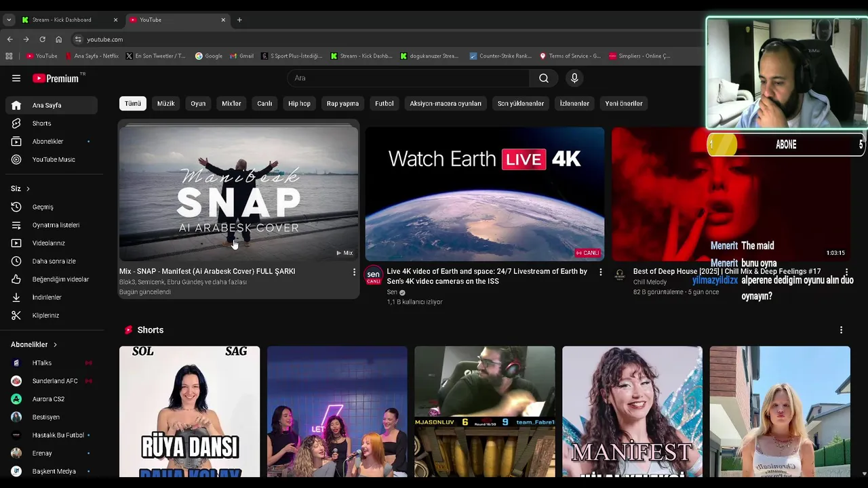Open Hastalık Bu Futbol channel
The image size is (868, 488).
tap(52, 435)
